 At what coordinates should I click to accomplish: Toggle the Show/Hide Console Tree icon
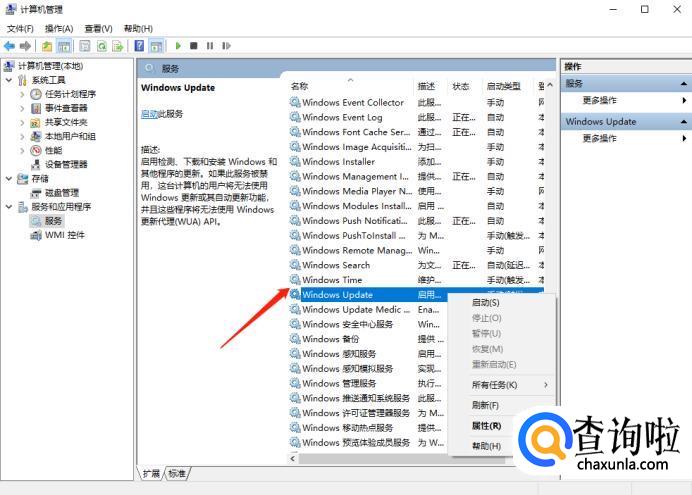64,46
